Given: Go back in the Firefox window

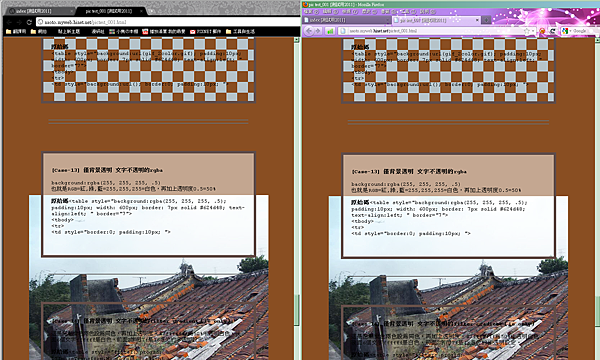Looking at the screenshot, I should 309,31.
